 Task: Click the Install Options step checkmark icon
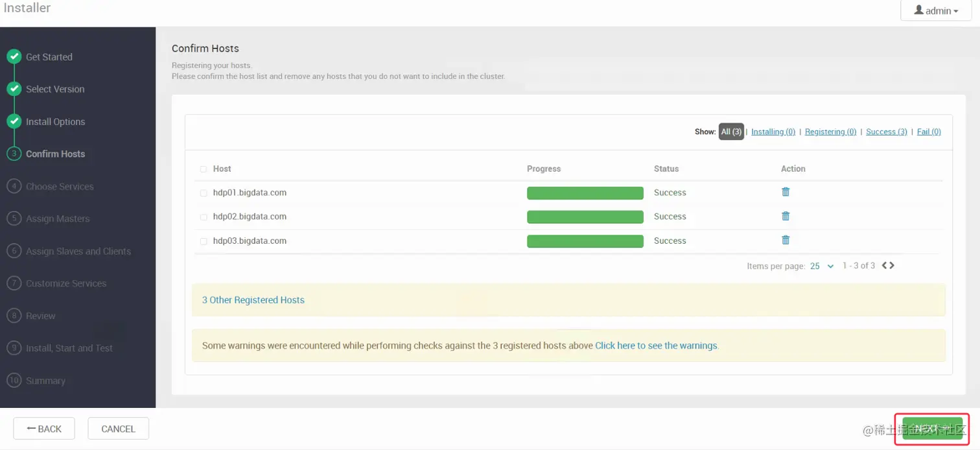(x=14, y=121)
